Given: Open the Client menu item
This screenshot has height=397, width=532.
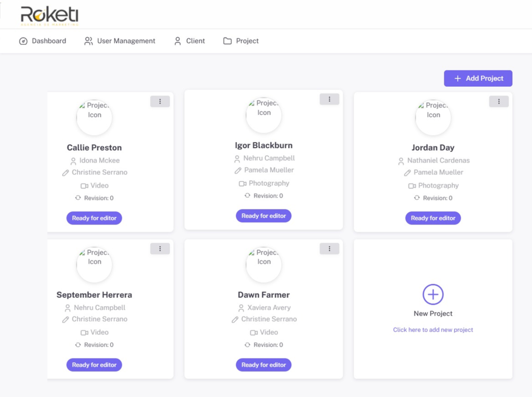Looking at the screenshot, I should (x=190, y=41).
